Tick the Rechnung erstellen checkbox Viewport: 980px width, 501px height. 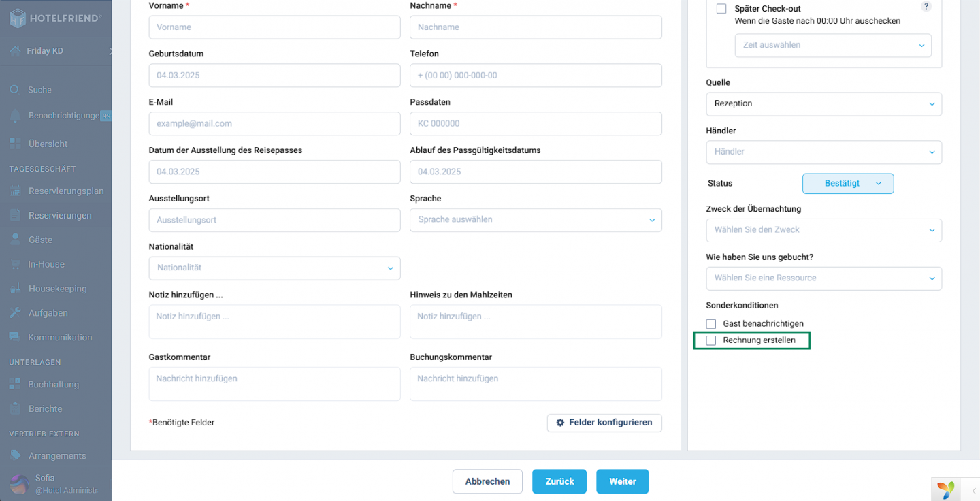pyautogui.click(x=711, y=340)
